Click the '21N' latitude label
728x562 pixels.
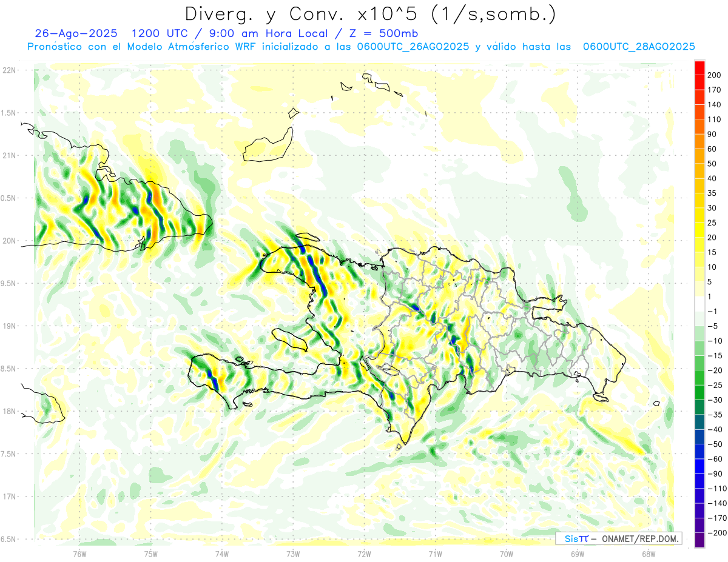(x=10, y=155)
